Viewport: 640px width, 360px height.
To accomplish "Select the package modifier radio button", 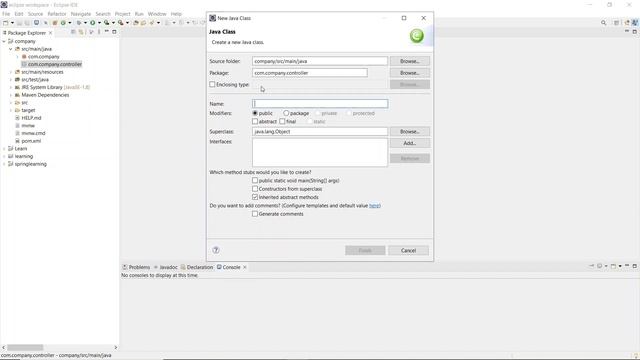I will click(x=286, y=113).
